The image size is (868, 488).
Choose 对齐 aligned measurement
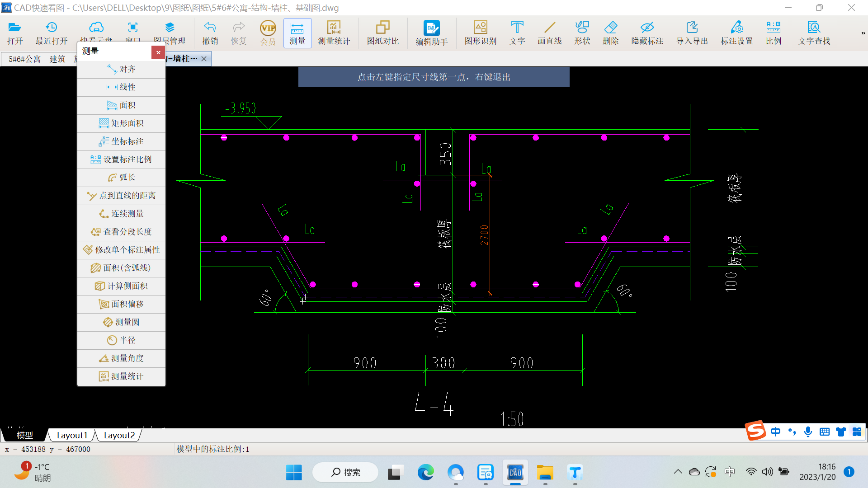(x=122, y=69)
